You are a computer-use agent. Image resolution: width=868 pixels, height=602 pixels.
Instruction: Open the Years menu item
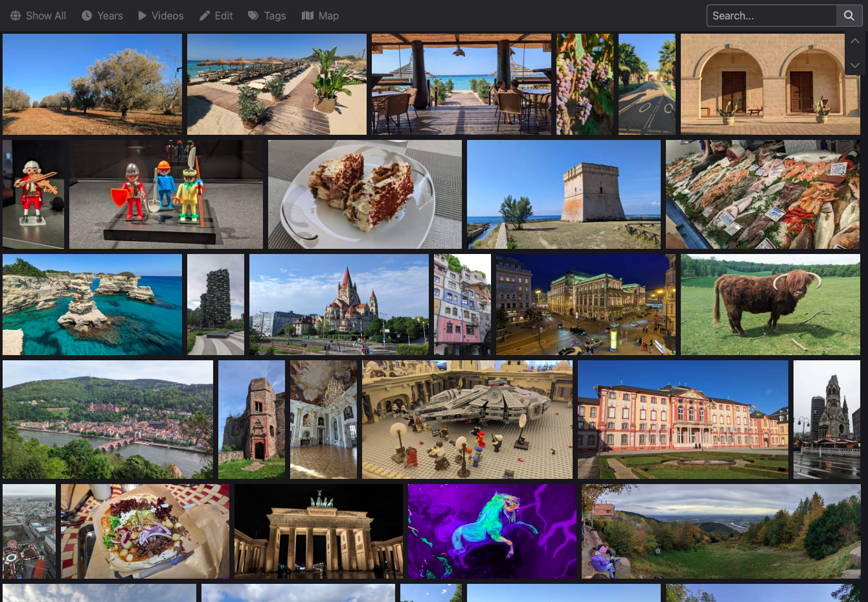(110, 16)
